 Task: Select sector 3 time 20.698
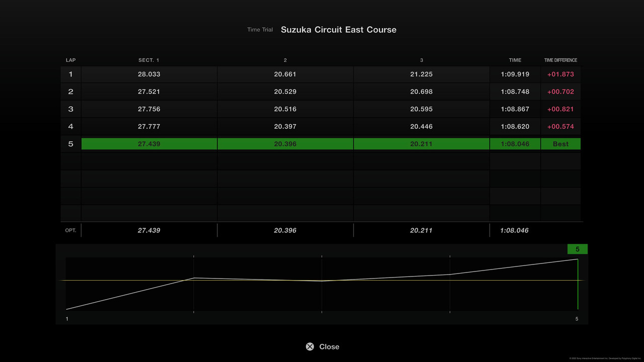click(x=421, y=92)
